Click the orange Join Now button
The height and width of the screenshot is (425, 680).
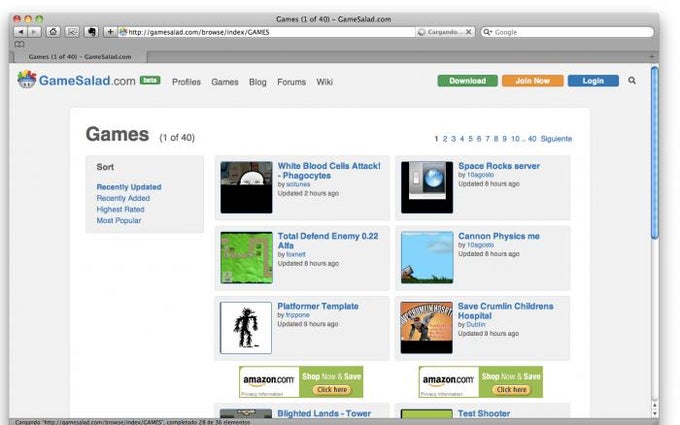tap(533, 81)
